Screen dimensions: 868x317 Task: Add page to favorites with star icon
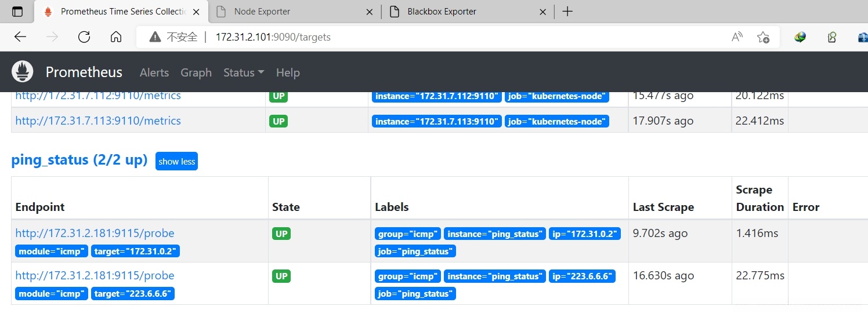pos(763,37)
